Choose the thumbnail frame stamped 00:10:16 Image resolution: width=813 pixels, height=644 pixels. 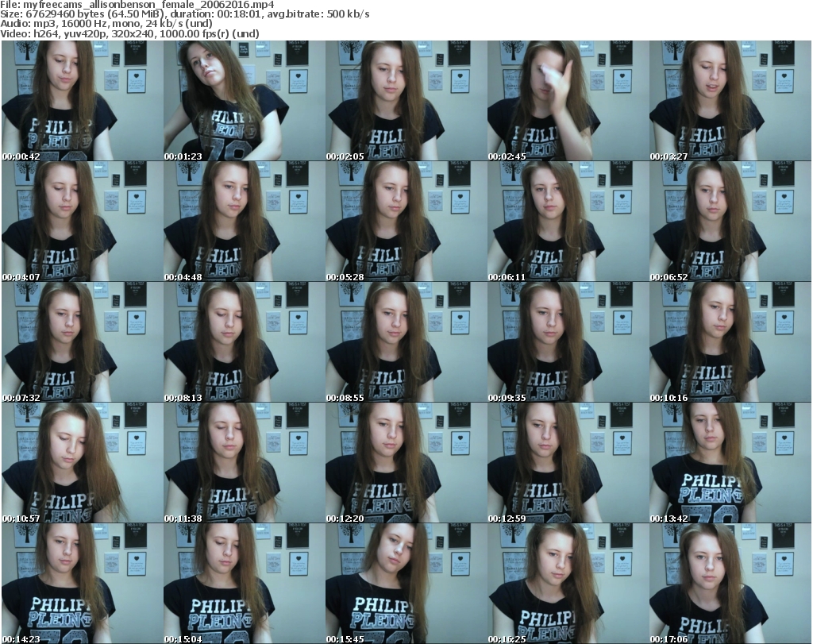click(730, 342)
